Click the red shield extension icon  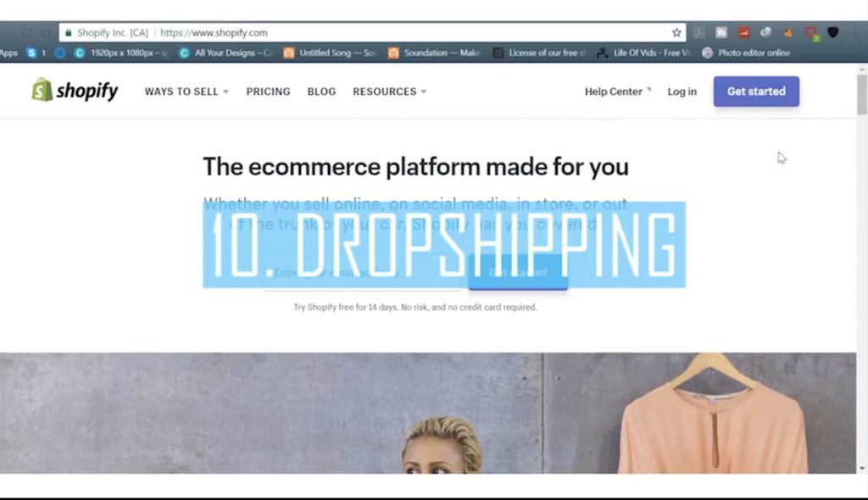[x=811, y=33]
